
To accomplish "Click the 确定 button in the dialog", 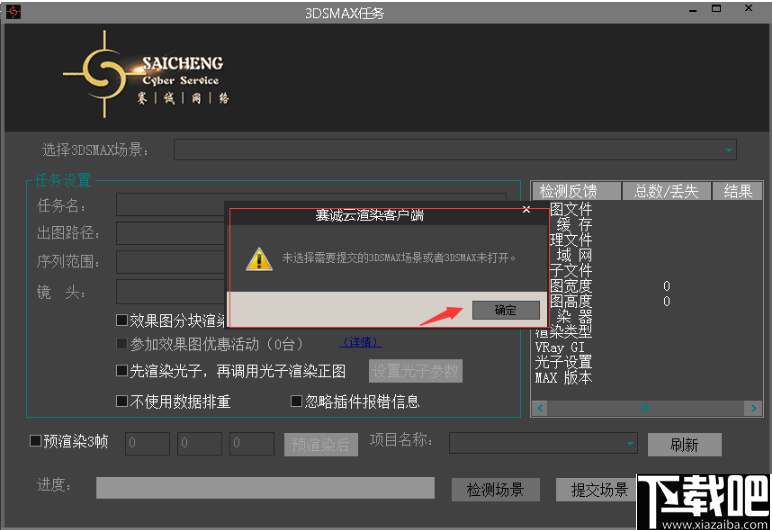I will click(x=506, y=310).
